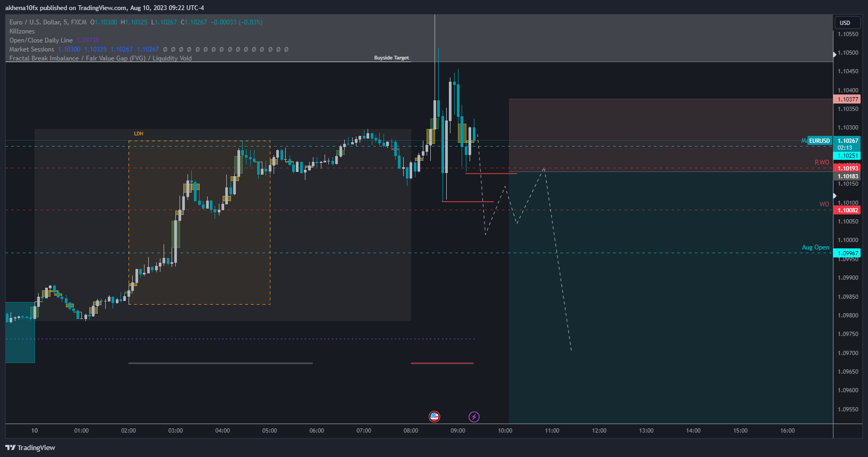Click the 1.10183 price label
Screen dimensions: 868x457
tap(847, 176)
